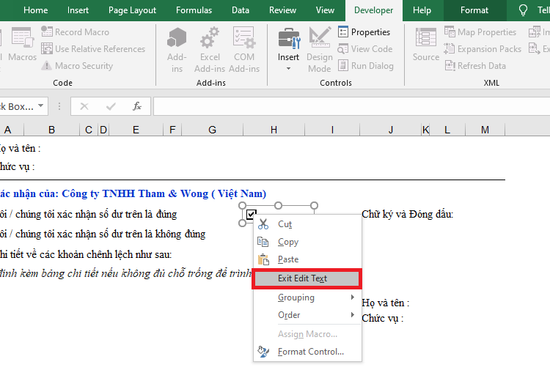Click the XML Source icon
Image resolution: width=550 pixels, height=392 pixels.
click(x=426, y=45)
